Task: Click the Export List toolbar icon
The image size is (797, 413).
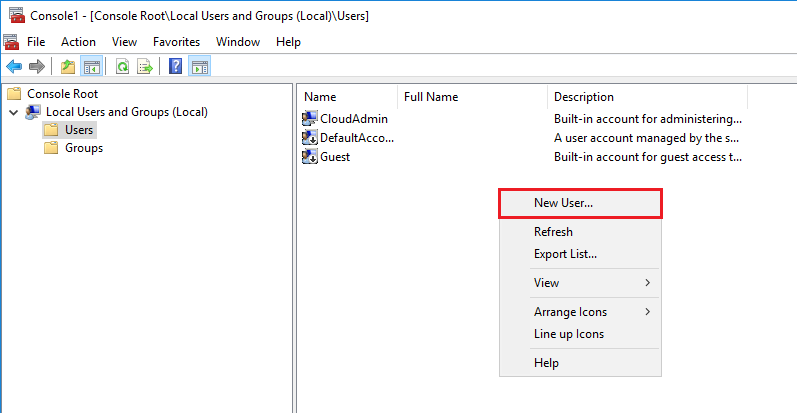Action: 145,67
